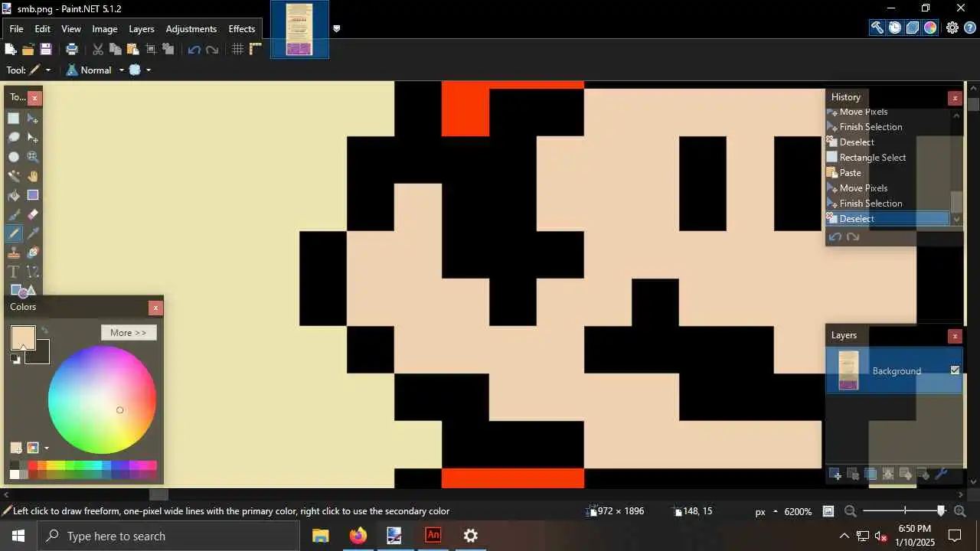The image size is (980, 551).
Task: Select the Magic Wand tool
Action: coord(14,176)
